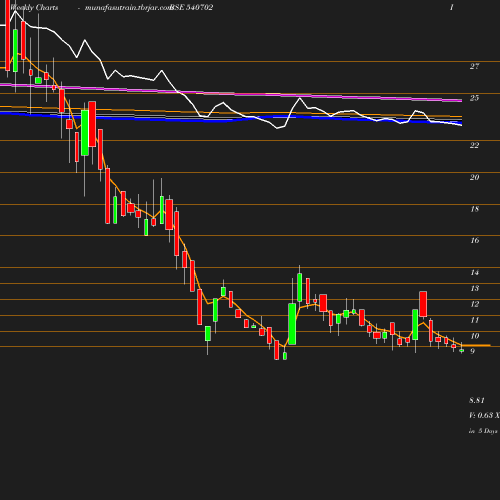Click the tall green candle rising from 9.5 to 12
500x500 pixels.
point(292,324)
